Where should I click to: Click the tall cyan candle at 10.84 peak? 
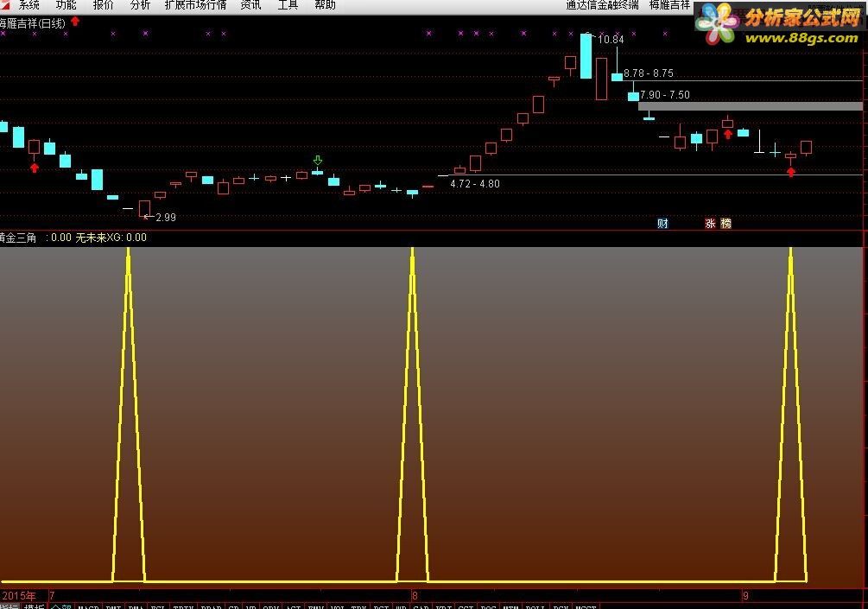(586, 56)
